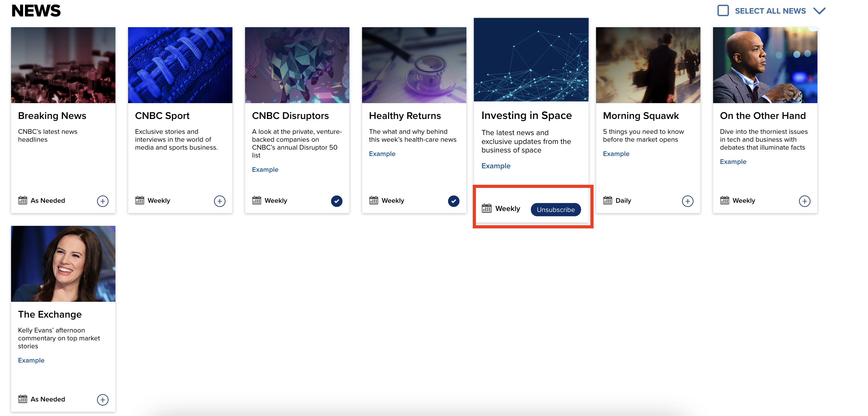Screen dimensions: 868x416
Task: Click the calendar icon beside Daily on Morning Squawk
Action: (x=607, y=200)
